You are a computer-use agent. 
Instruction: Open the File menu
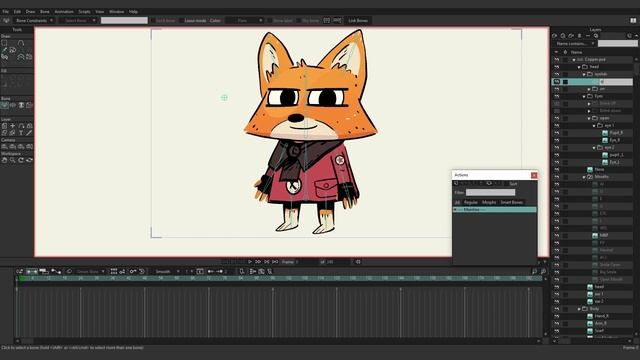point(5,12)
